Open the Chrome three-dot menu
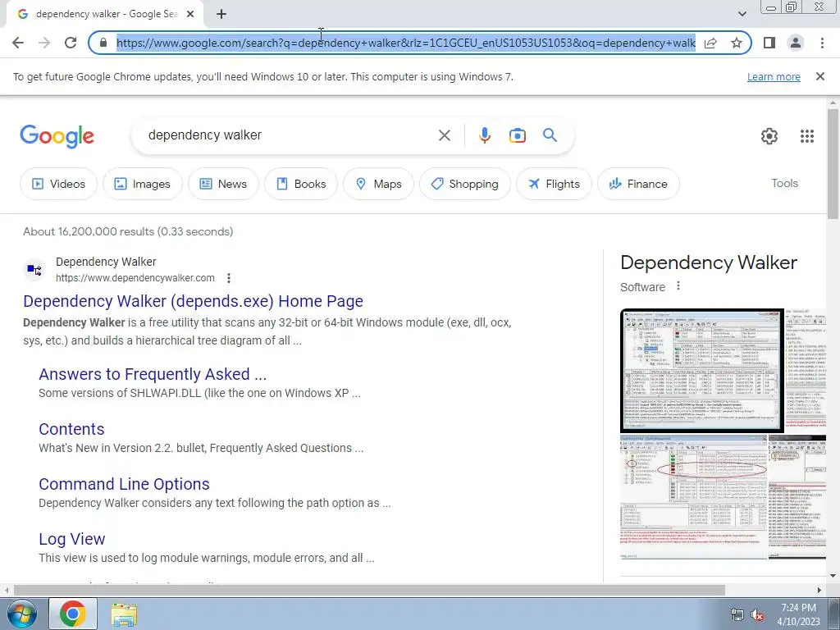Image resolution: width=840 pixels, height=630 pixels. (x=822, y=43)
